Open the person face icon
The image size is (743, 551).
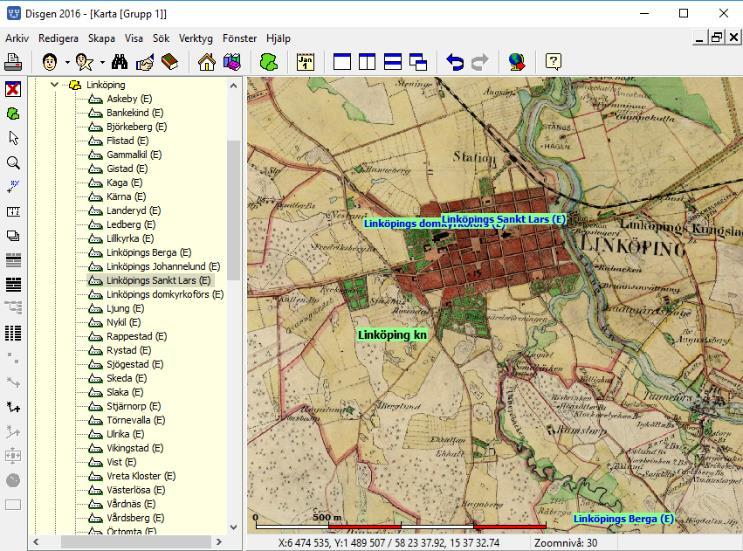click(x=50, y=62)
